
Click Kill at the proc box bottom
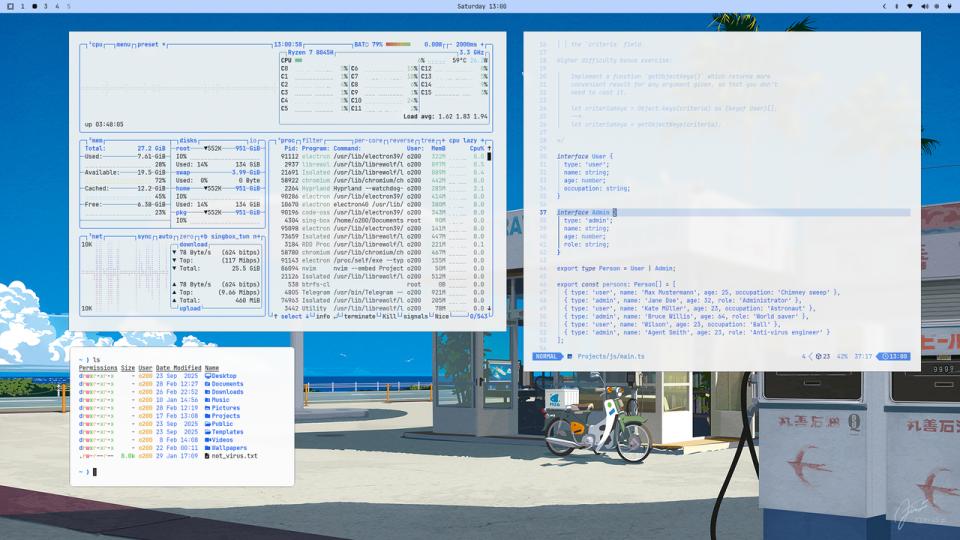[389, 317]
